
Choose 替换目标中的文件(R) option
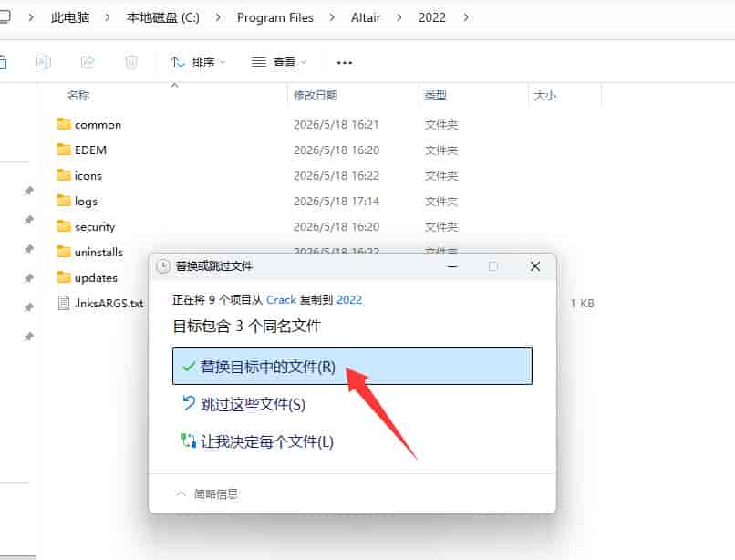(x=352, y=367)
